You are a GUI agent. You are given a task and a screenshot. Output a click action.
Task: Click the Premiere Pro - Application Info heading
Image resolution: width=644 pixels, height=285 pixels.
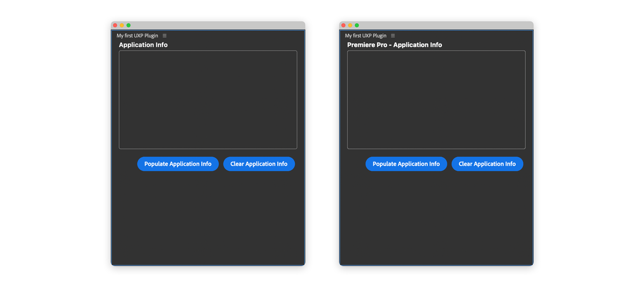394,45
